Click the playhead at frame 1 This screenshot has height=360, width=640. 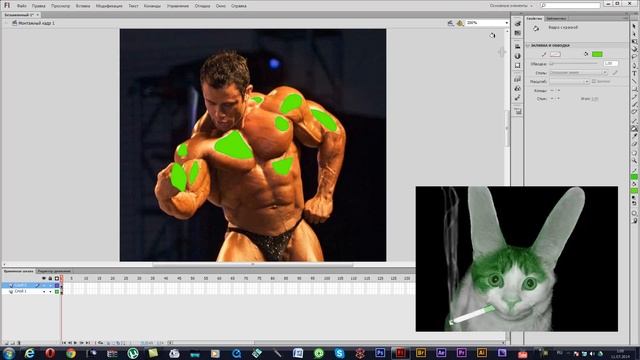62,278
